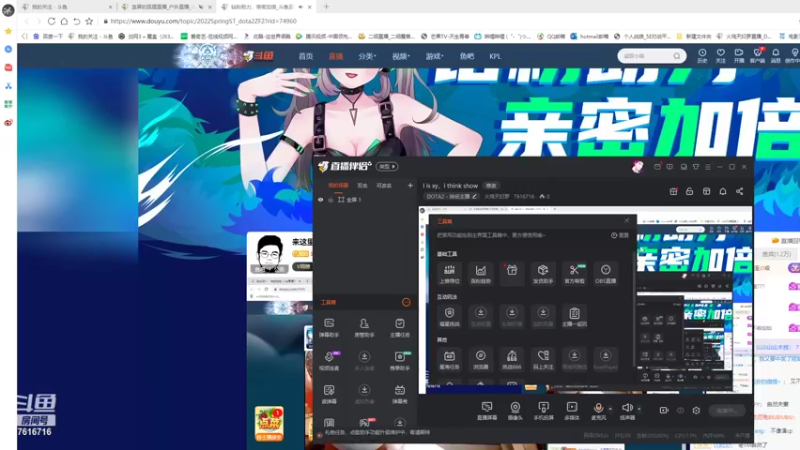
Task: Select the KPL nav item on Douyu
Action: coord(495,56)
